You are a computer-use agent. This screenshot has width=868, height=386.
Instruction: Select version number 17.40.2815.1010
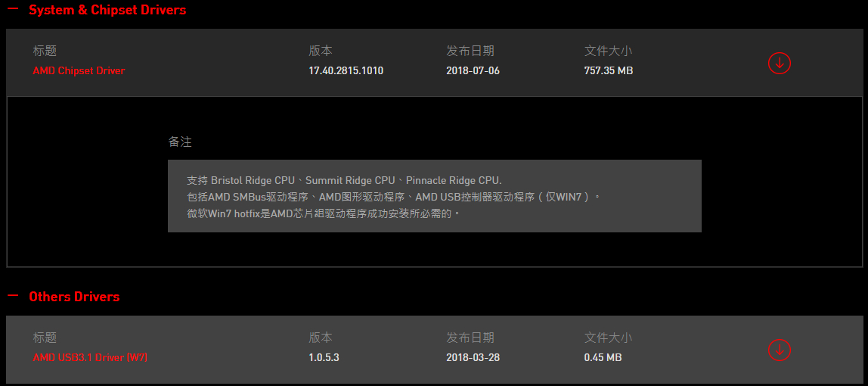point(346,71)
